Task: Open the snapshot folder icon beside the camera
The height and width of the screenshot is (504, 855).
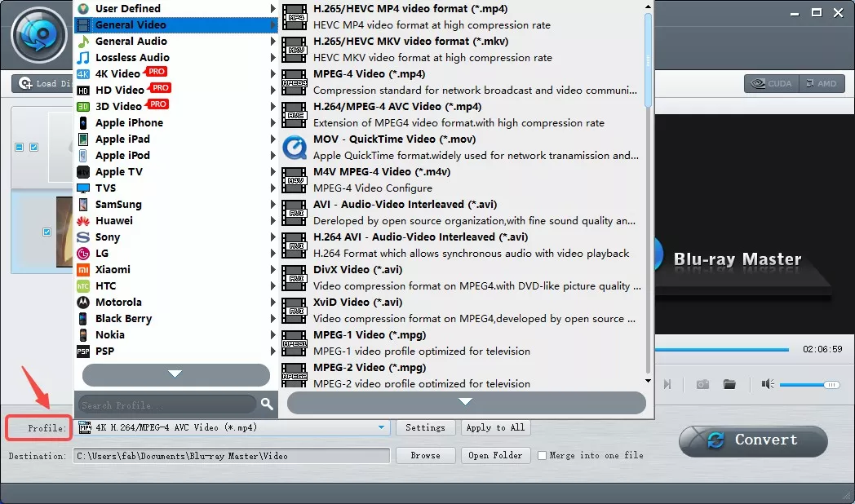Action: point(729,384)
